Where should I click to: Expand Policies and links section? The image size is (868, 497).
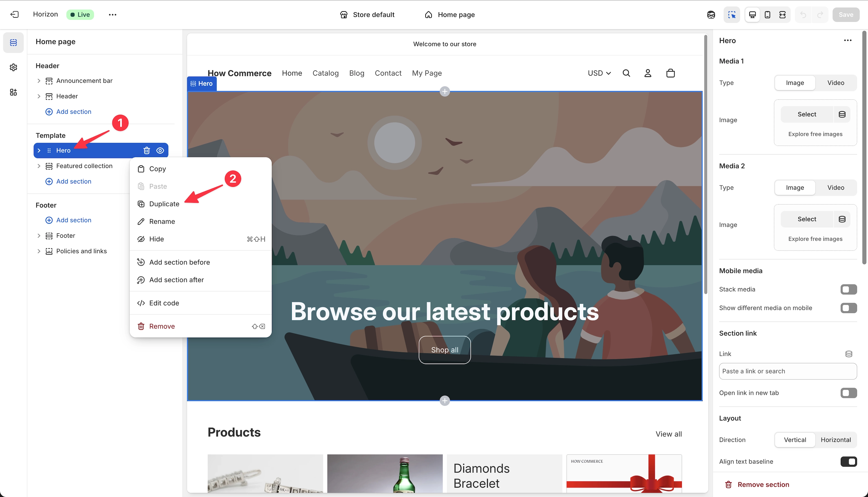(39, 251)
